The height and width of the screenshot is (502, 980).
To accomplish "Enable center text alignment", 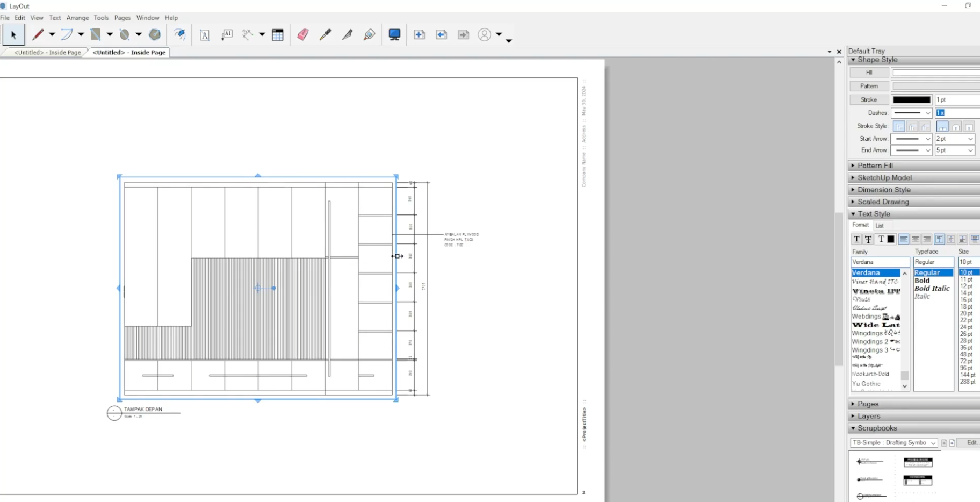I will tap(916, 239).
